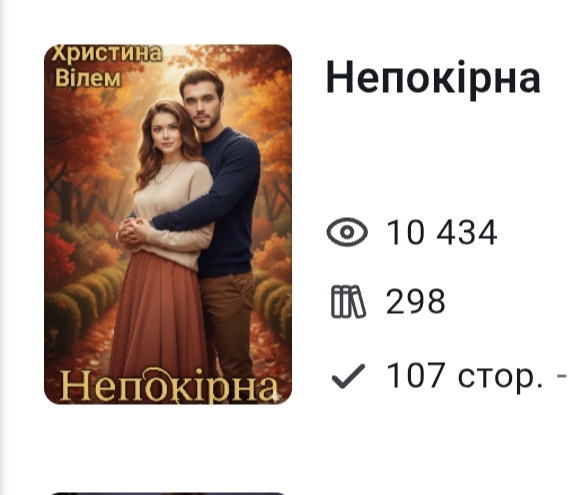Select the 10 434 views count
This screenshot has height=495, width=582.
click(441, 232)
